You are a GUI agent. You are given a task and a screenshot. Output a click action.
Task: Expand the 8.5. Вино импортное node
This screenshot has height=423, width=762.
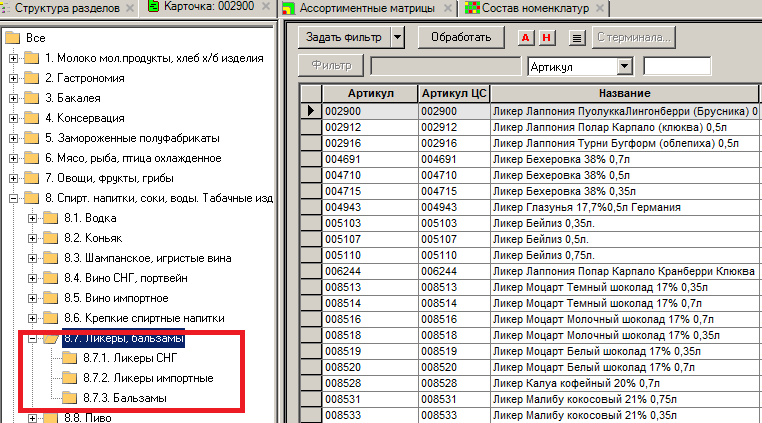click(x=32, y=298)
